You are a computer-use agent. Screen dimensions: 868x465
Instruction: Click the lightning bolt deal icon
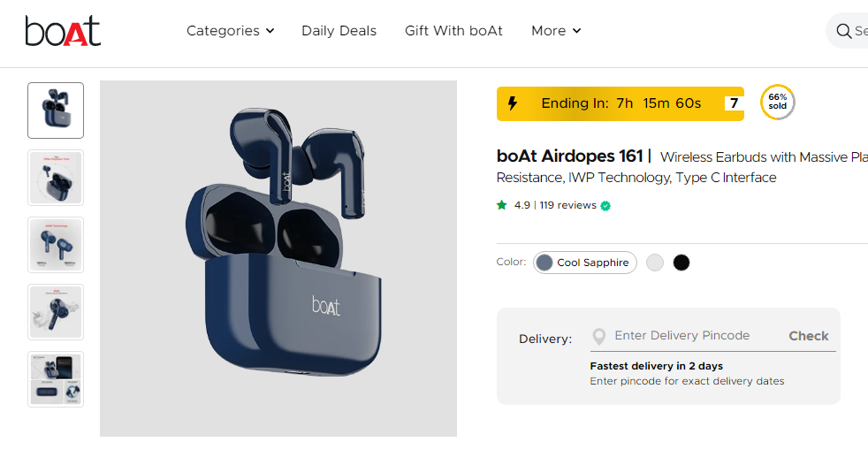pos(513,103)
